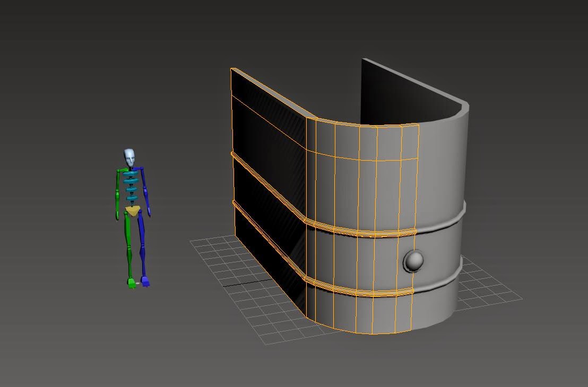Select the biped's white head

tap(129, 158)
